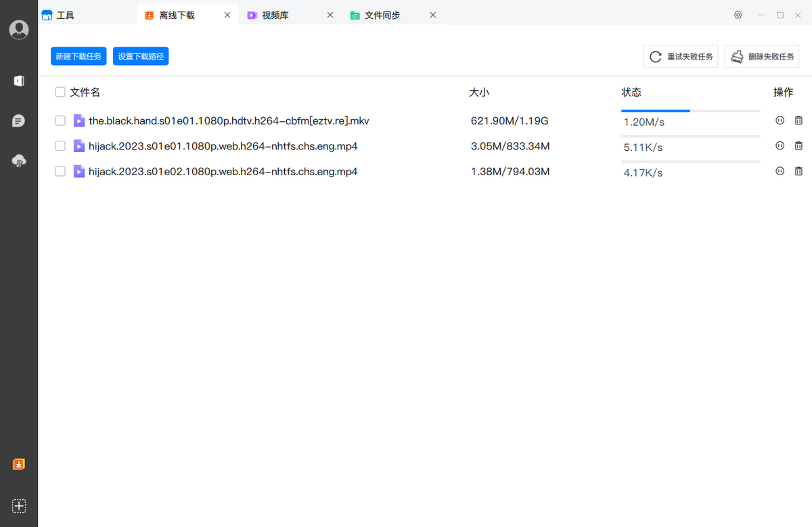The height and width of the screenshot is (527, 812).
Task: Close the 离线下载 tab
Action: coord(227,15)
